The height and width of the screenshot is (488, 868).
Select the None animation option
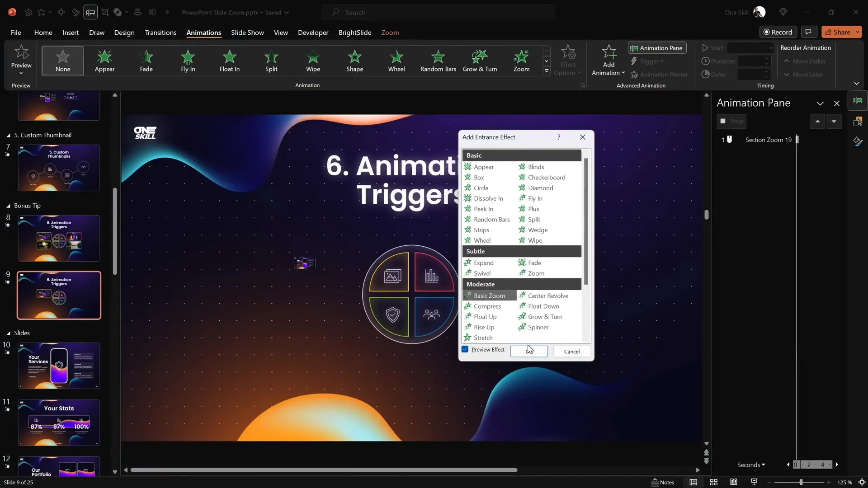point(63,61)
